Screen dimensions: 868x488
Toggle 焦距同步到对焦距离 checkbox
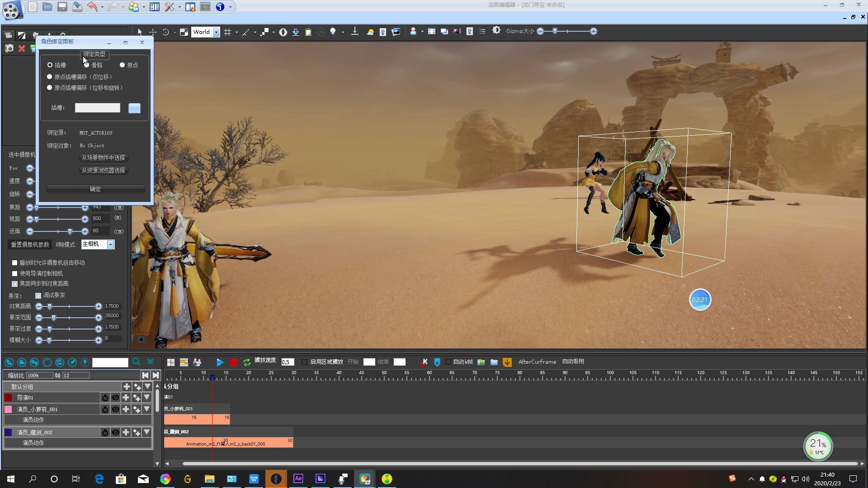tap(14, 284)
